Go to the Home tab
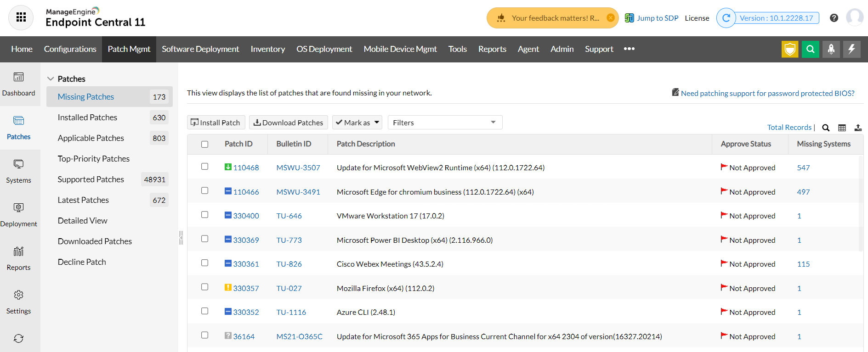868x352 pixels. pyautogui.click(x=22, y=49)
